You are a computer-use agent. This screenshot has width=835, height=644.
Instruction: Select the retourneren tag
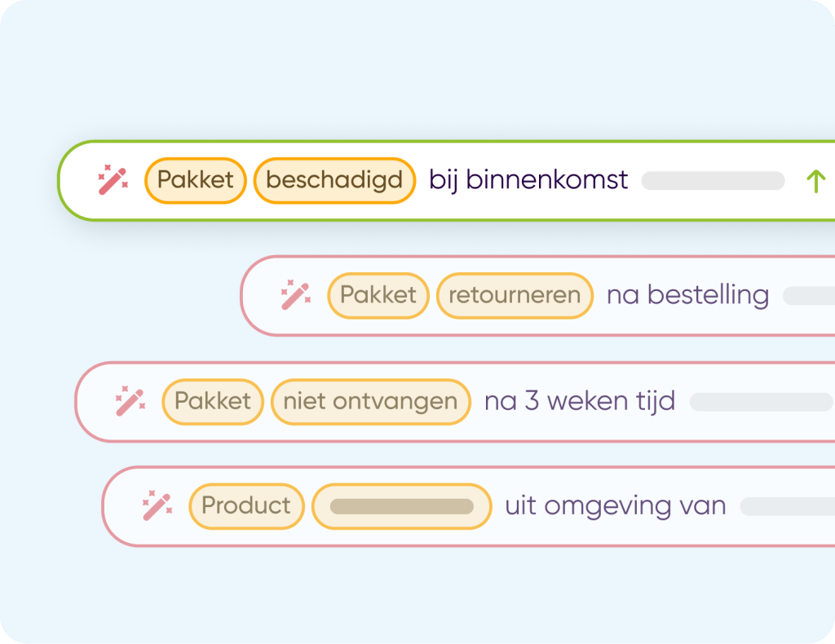coord(515,295)
